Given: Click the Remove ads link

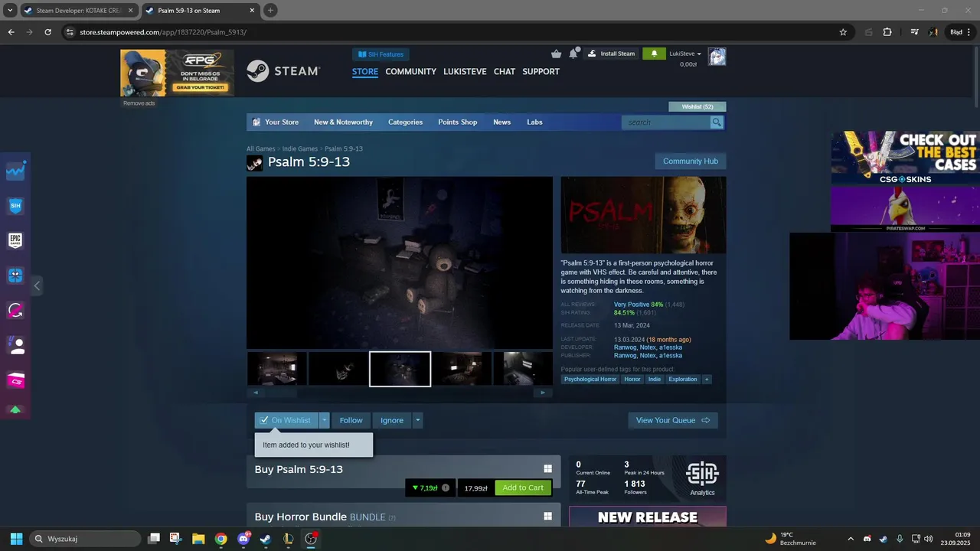Looking at the screenshot, I should click(x=139, y=103).
